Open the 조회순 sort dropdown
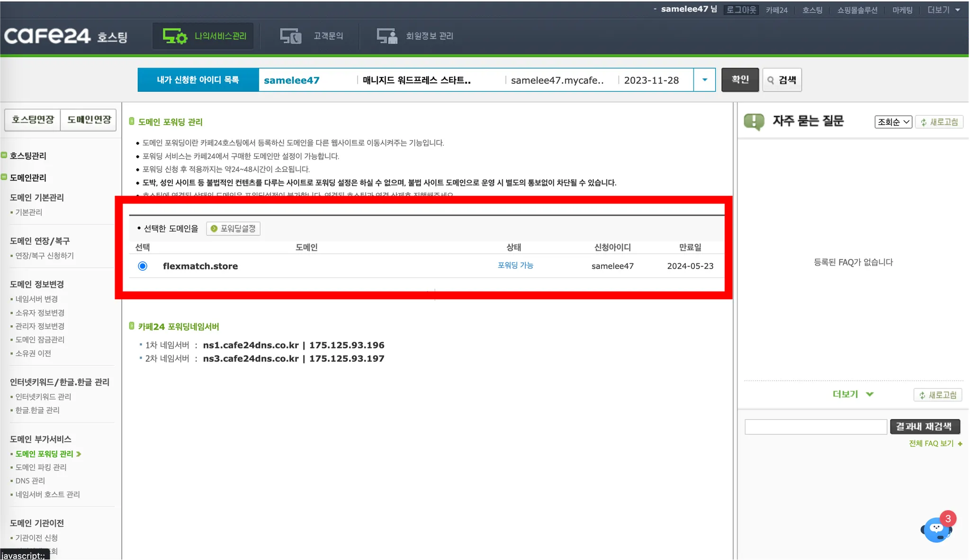The width and height of the screenshot is (970, 560). pos(893,122)
